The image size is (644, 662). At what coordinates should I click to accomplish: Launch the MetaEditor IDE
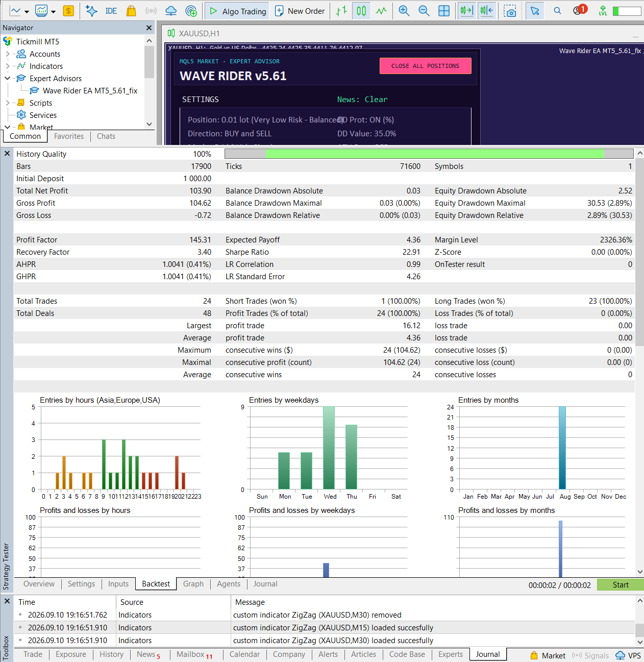tap(111, 11)
